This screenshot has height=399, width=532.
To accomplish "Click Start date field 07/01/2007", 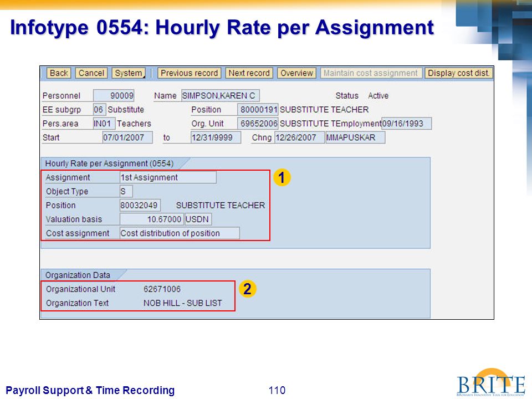I will click(x=127, y=137).
